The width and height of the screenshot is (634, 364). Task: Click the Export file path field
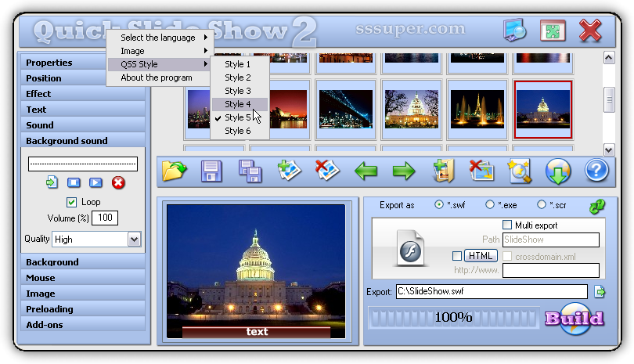491,292
